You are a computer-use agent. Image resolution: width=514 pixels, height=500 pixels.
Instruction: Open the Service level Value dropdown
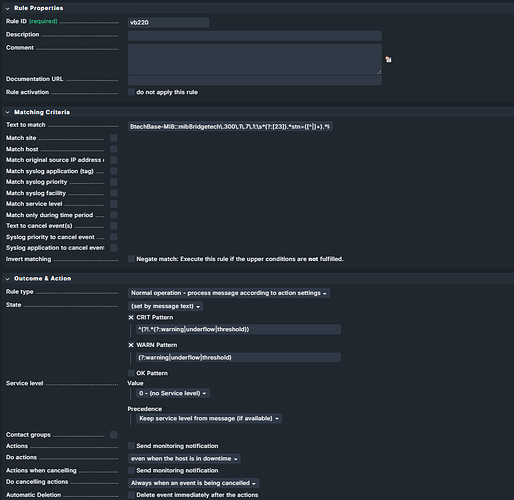[x=173, y=393]
